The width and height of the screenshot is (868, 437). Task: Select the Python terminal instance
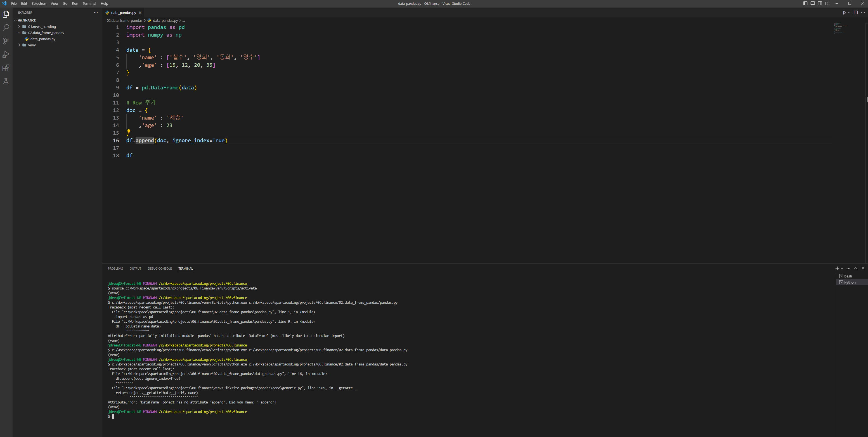coord(851,282)
